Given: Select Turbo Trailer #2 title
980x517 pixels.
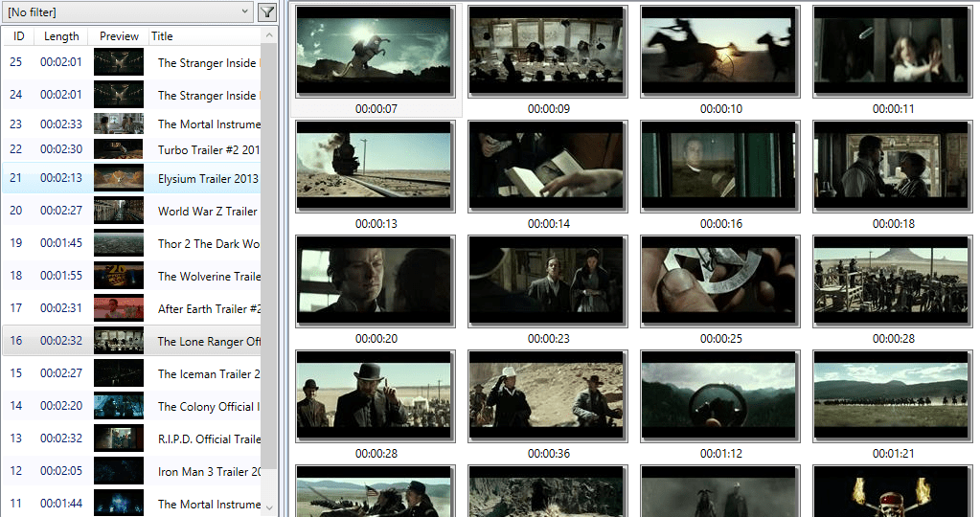Looking at the screenshot, I should pos(209,150).
